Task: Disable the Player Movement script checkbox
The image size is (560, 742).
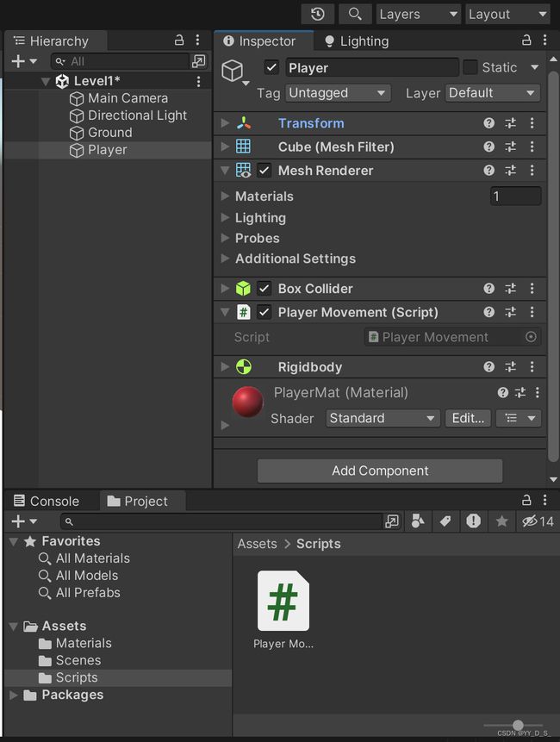Action: [264, 312]
